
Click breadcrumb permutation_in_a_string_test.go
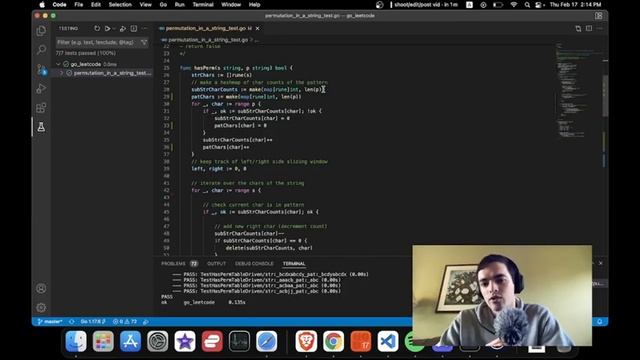208,40
